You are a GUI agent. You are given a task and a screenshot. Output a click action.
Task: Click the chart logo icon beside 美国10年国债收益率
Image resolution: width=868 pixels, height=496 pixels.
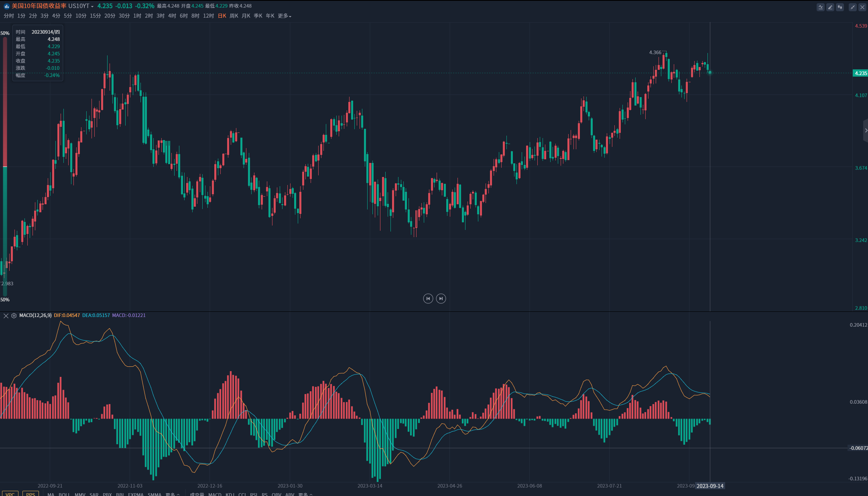6,6
